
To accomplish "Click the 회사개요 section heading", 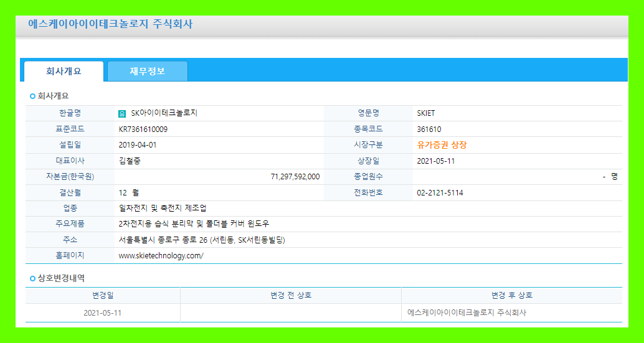I will (53, 96).
